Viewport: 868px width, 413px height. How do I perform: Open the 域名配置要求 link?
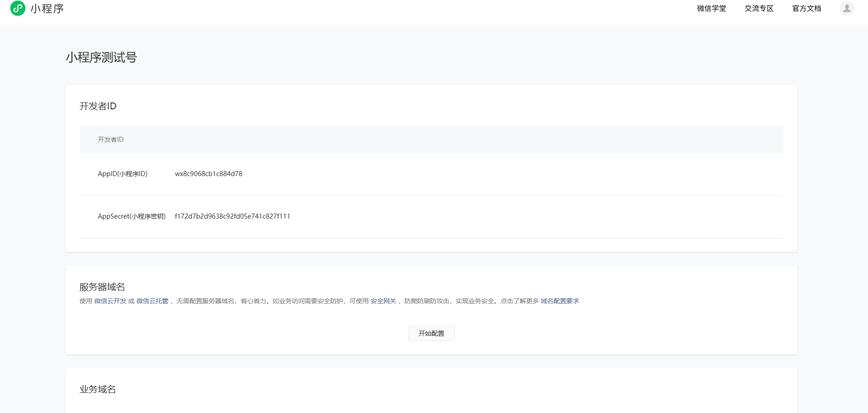(x=559, y=301)
